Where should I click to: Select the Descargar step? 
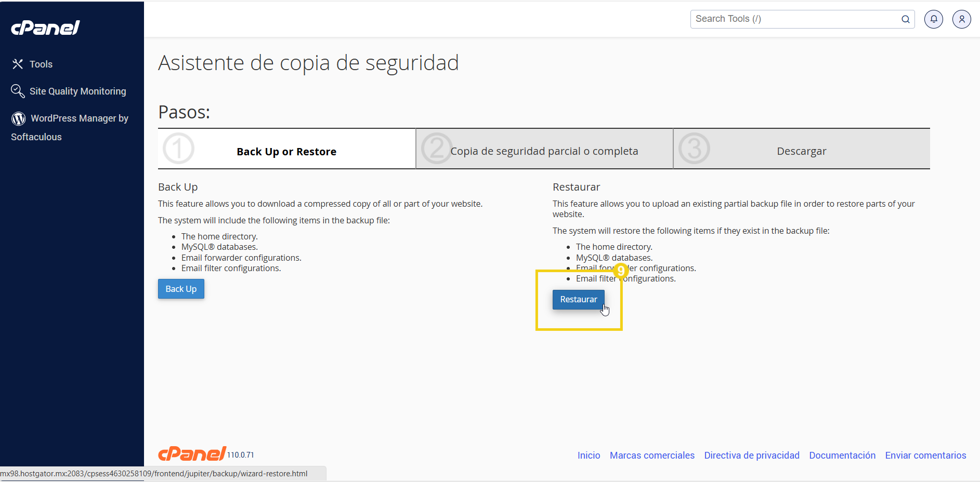point(802,151)
